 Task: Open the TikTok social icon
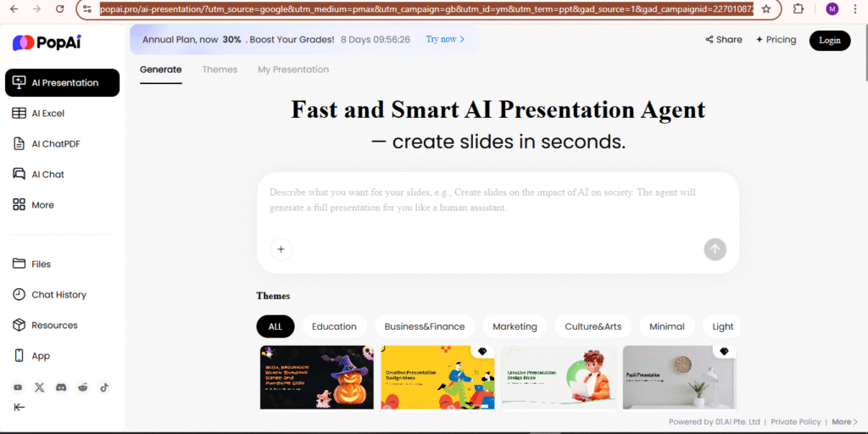104,387
